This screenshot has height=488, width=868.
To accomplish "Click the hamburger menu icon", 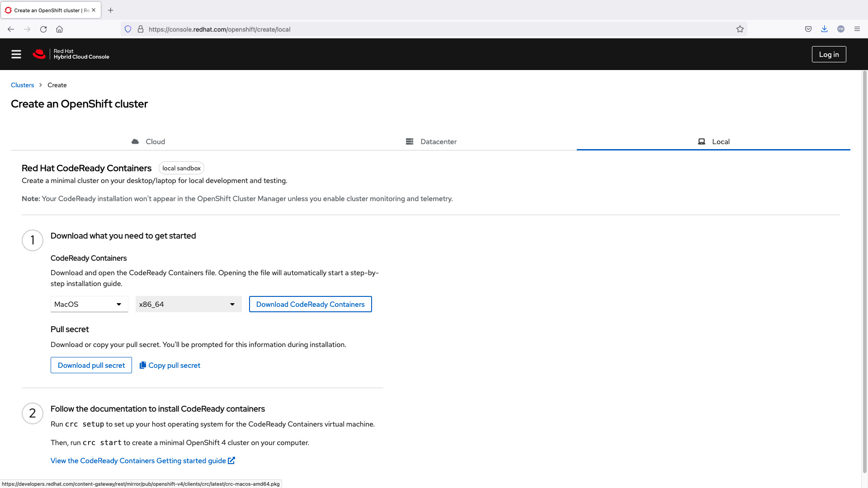I will 16,54.
